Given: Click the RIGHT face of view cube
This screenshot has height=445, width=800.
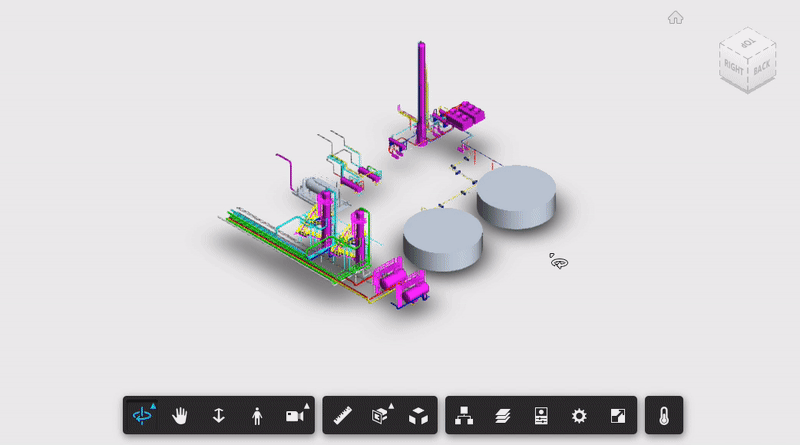Looking at the screenshot, I should [734, 67].
